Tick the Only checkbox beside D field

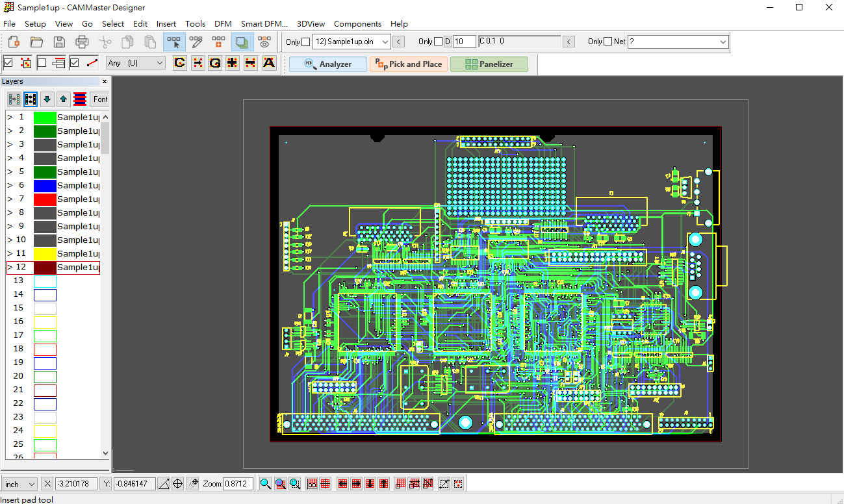click(438, 42)
